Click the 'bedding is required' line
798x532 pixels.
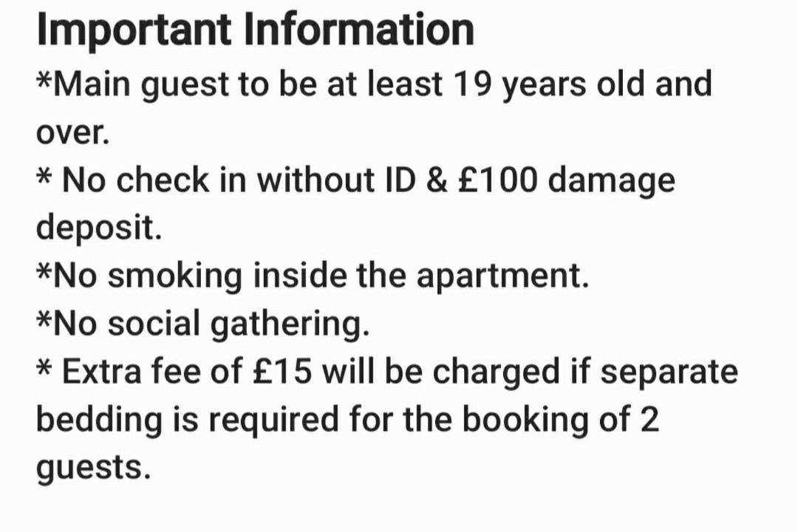[x=347, y=420]
